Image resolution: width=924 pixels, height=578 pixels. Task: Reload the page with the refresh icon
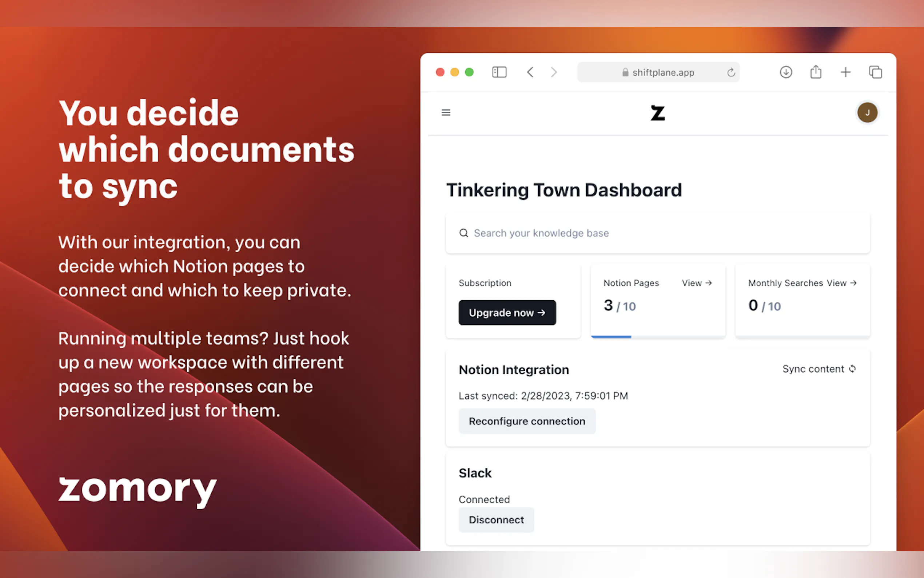click(731, 72)
